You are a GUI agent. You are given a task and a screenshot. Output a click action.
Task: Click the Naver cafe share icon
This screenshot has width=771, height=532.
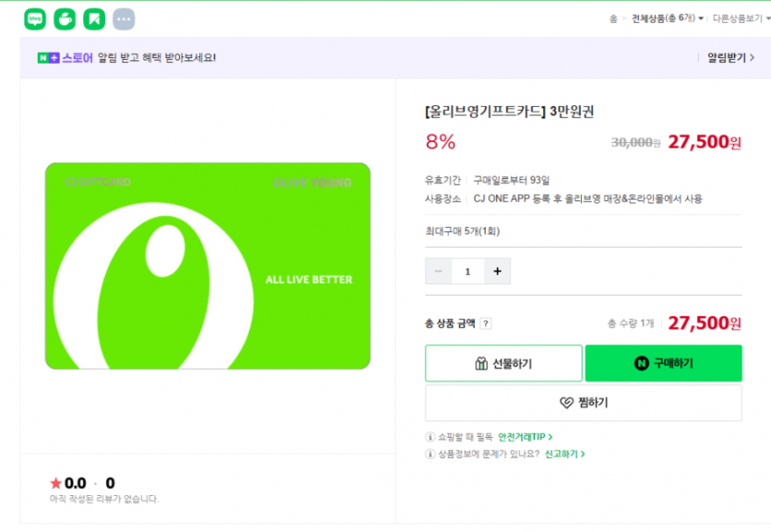65,18
